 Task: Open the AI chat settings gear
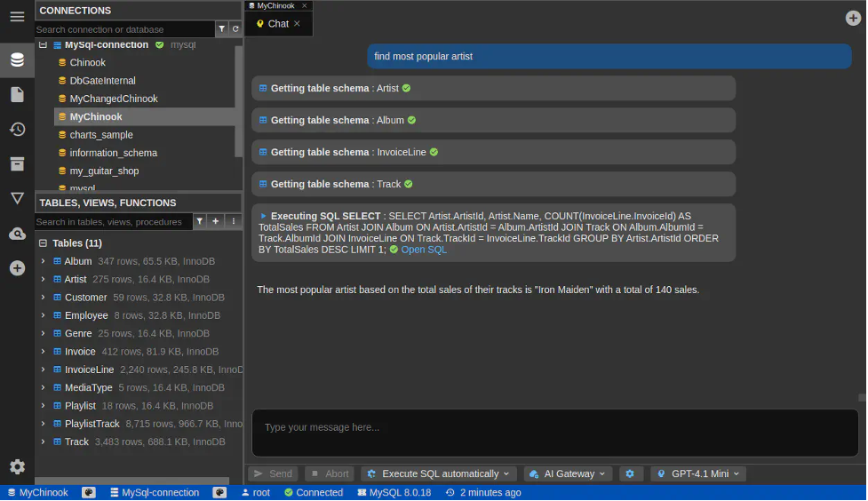click(x=629, y=473)
